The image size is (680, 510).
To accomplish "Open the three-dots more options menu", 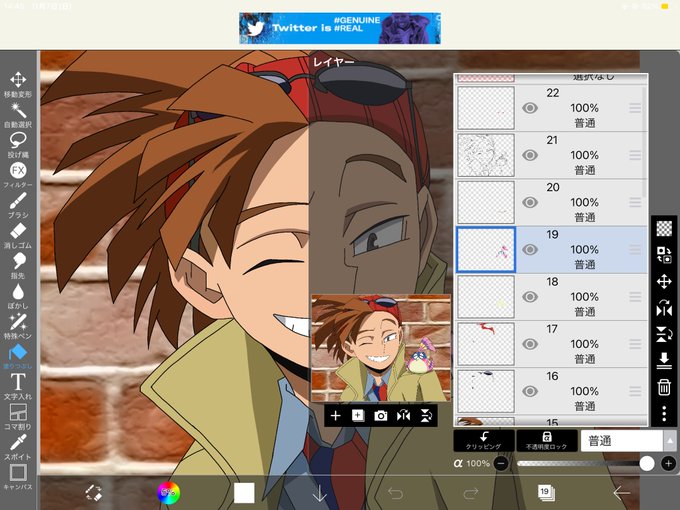I will (664, 414).
